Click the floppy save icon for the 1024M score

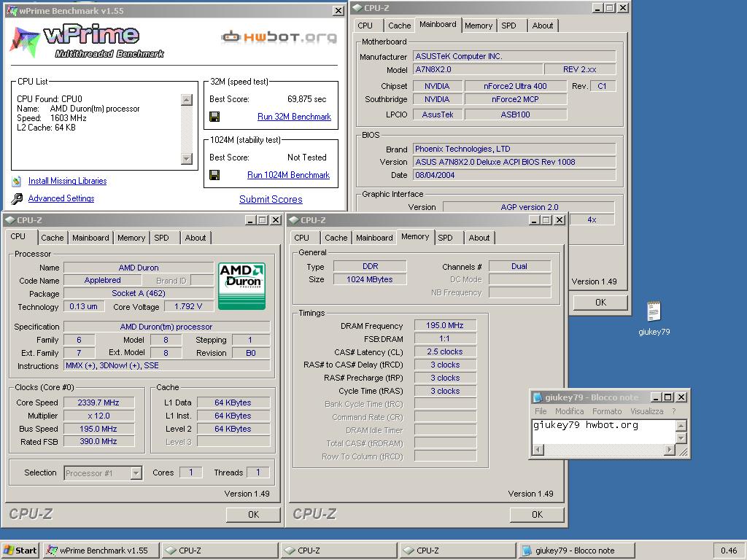tap(214, 175)
